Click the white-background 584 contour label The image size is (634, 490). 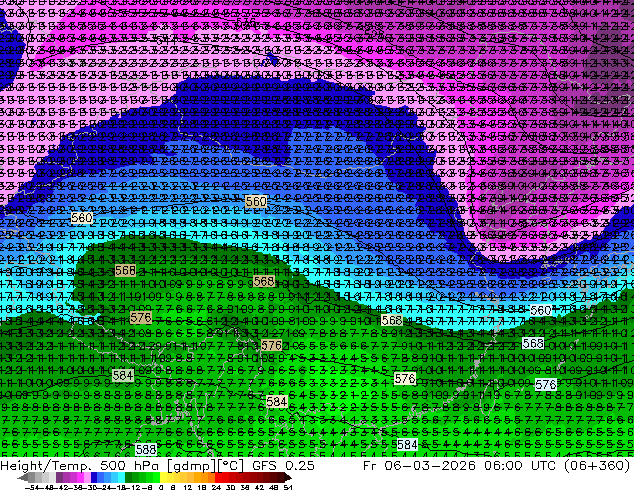(x=407, y=445)
